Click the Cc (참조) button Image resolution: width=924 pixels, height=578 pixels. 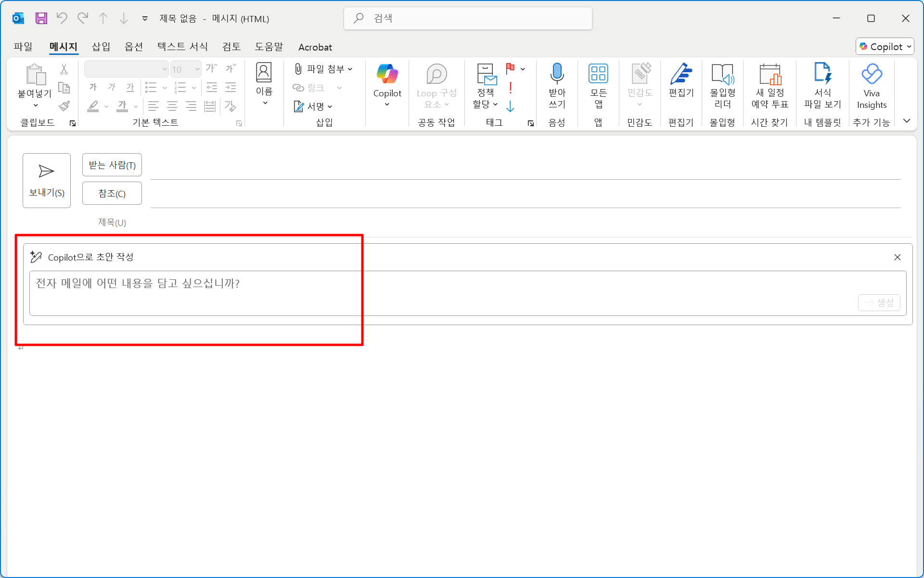(x=112, y=193)
